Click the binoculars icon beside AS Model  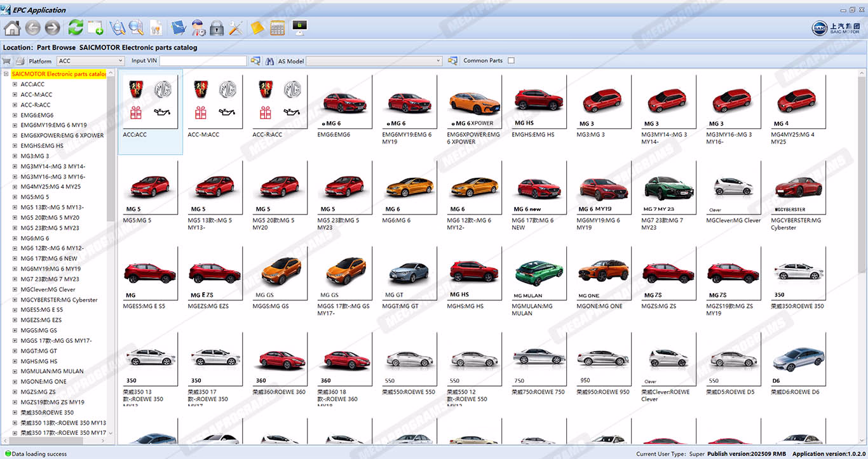[269, 61]
